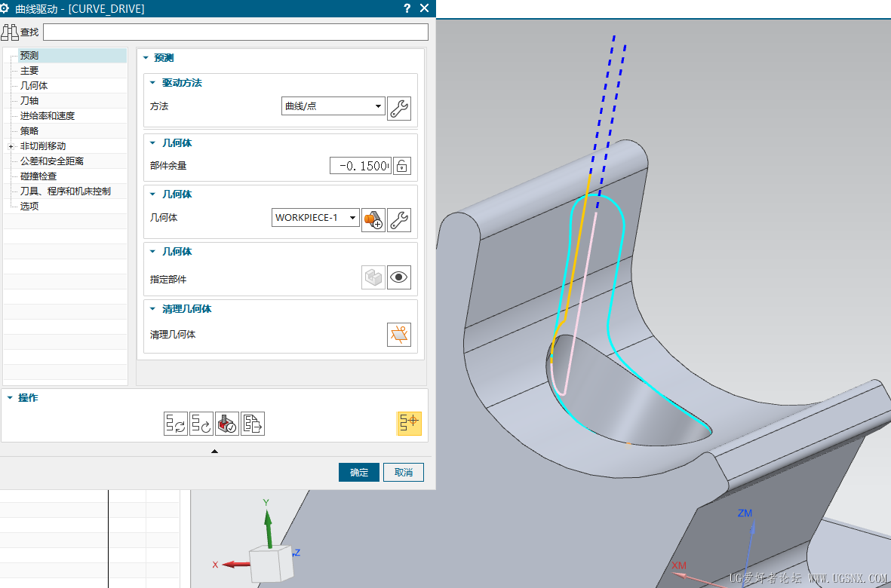Screen dimensions: 891x588
Task: Click the generate tool path icon
Action: tap(175, 424)
